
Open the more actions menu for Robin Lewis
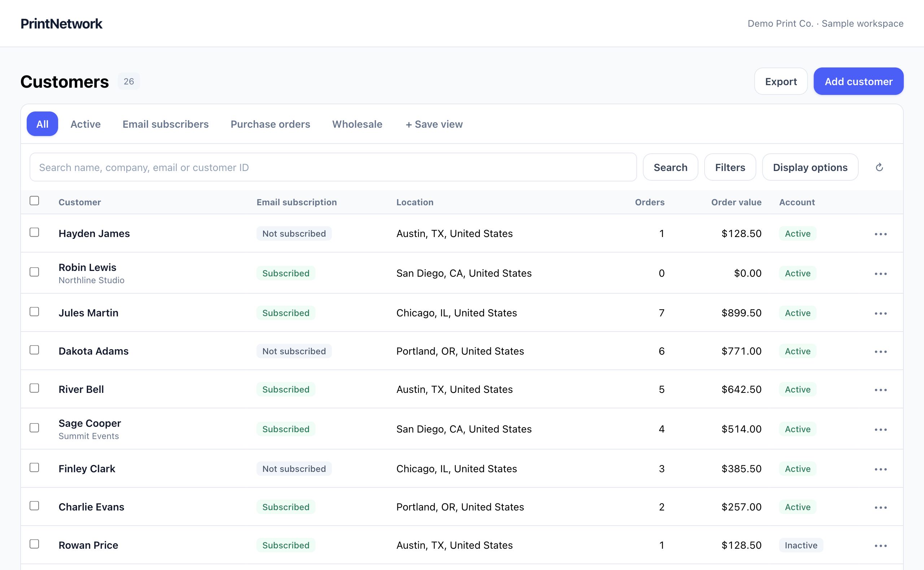[x=881, y=273]
